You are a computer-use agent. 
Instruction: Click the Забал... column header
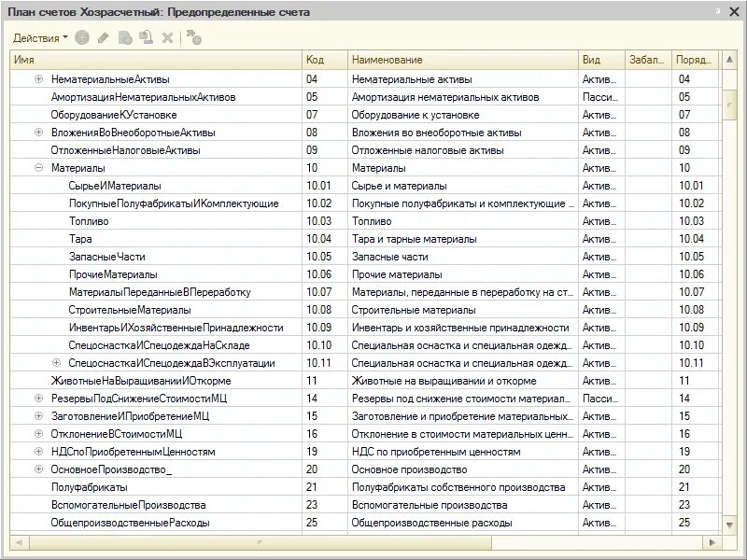pyautogui.click(x=648, y=60)
